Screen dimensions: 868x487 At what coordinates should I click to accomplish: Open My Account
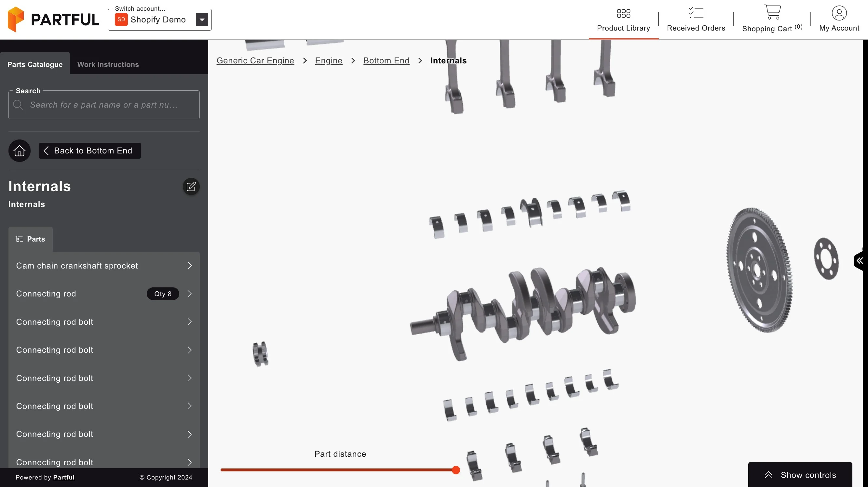click(839, 20)
